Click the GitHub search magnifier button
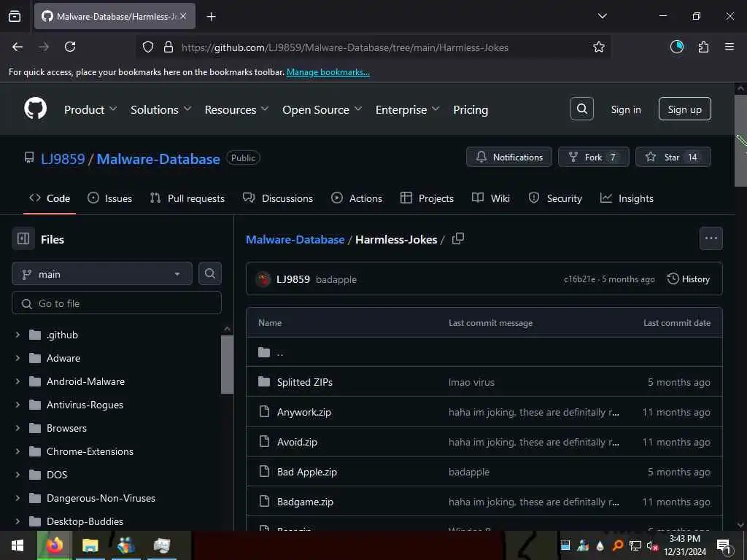Screen dimensions: 747x560 [581, 109]
